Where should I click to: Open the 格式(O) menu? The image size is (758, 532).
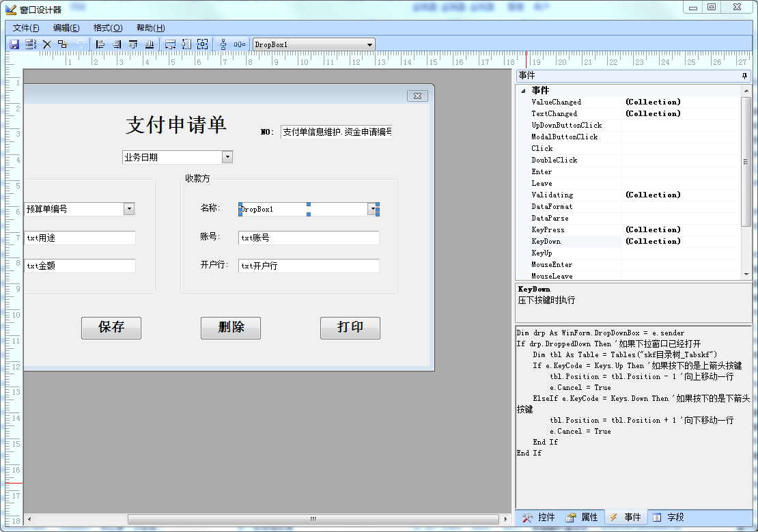click(x=107, y=28)
